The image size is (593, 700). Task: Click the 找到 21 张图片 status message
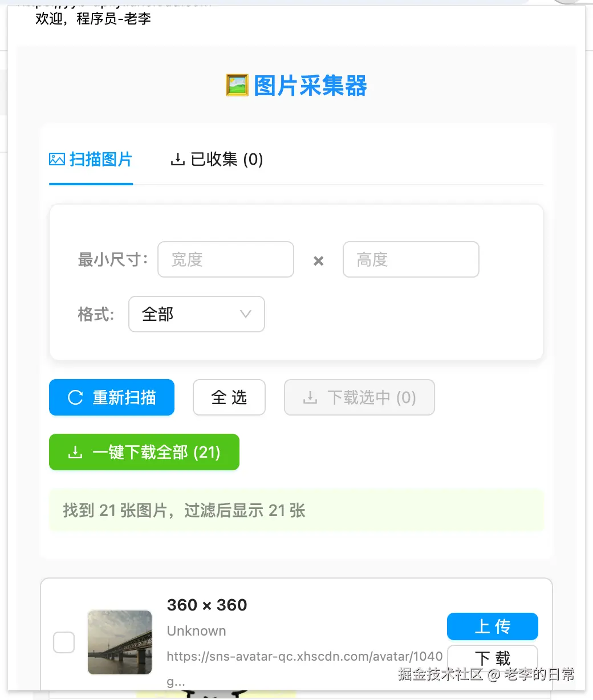tap(184, 510)
